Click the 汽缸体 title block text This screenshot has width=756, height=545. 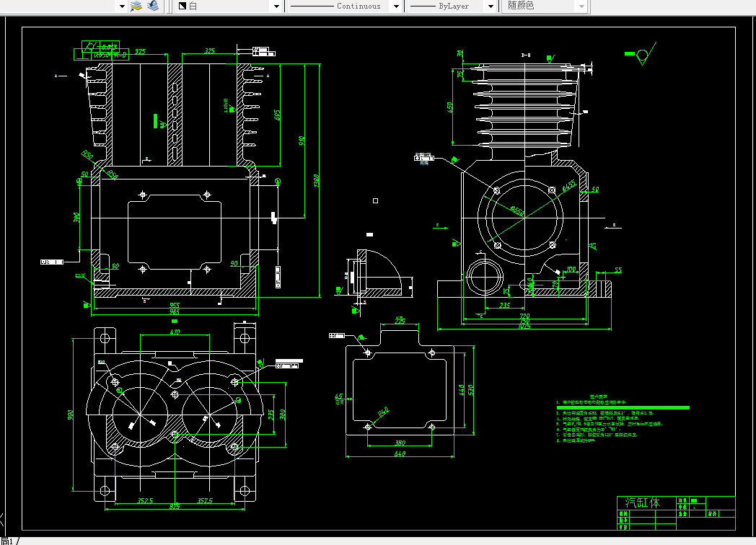(643, 502)
